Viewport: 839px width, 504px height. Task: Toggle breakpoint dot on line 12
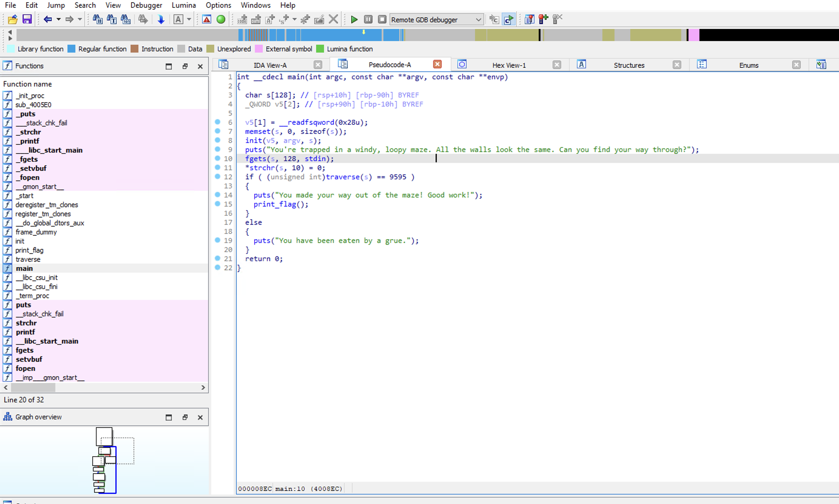[218, 176]
